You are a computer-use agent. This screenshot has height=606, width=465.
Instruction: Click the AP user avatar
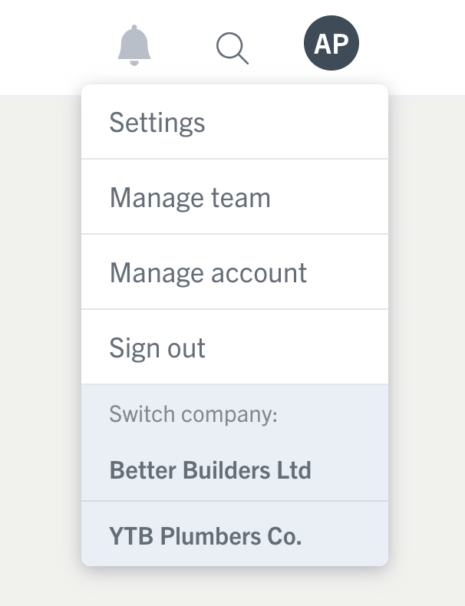331,43
